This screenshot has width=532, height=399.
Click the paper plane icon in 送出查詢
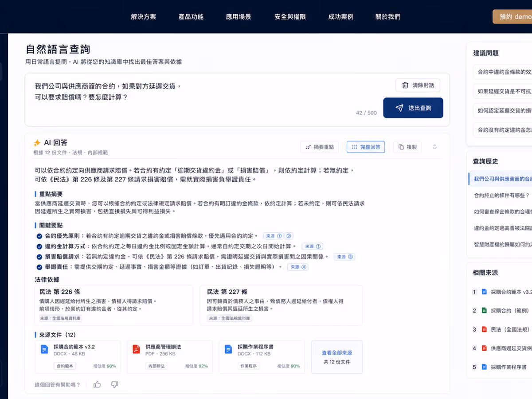coord(399,108)
